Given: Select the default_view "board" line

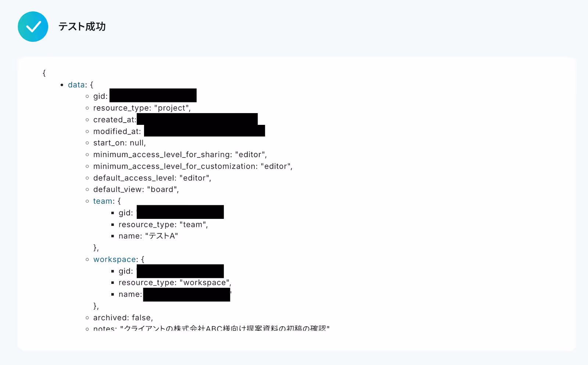Looking at the screenshot, I should (x=136, y=189).
